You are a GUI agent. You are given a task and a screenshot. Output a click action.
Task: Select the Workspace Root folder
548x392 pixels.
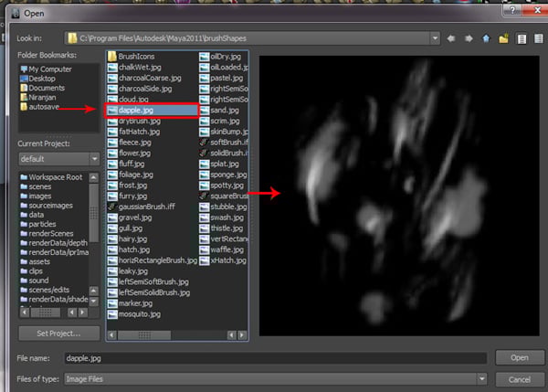pos(51,177)
